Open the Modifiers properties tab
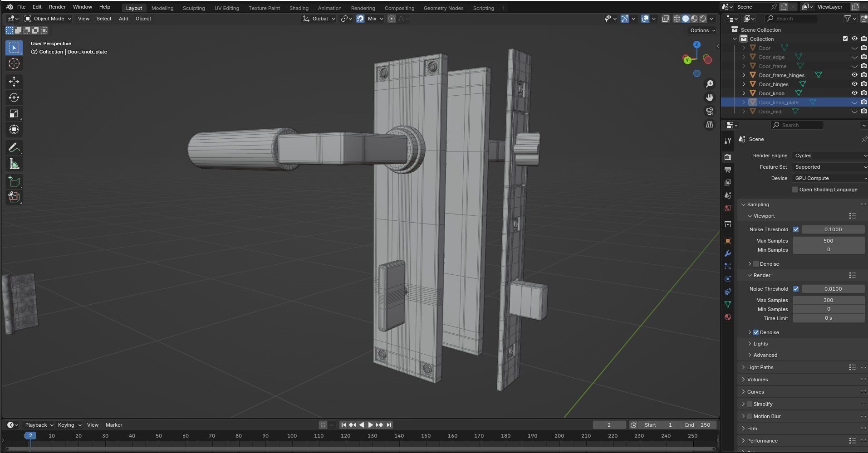This screenshot has height=453, width=868. (x=728, y=253)
